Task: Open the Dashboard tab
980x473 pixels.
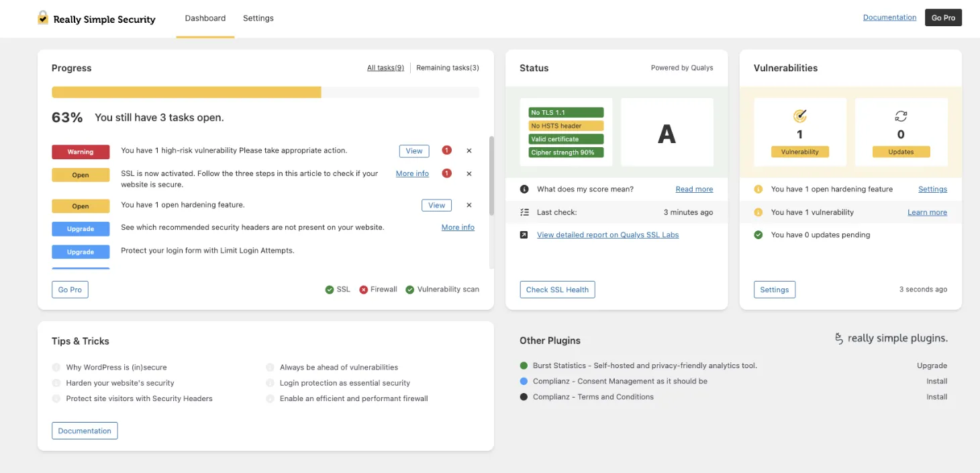Action: pyautogui.click(x=205, y=18)
